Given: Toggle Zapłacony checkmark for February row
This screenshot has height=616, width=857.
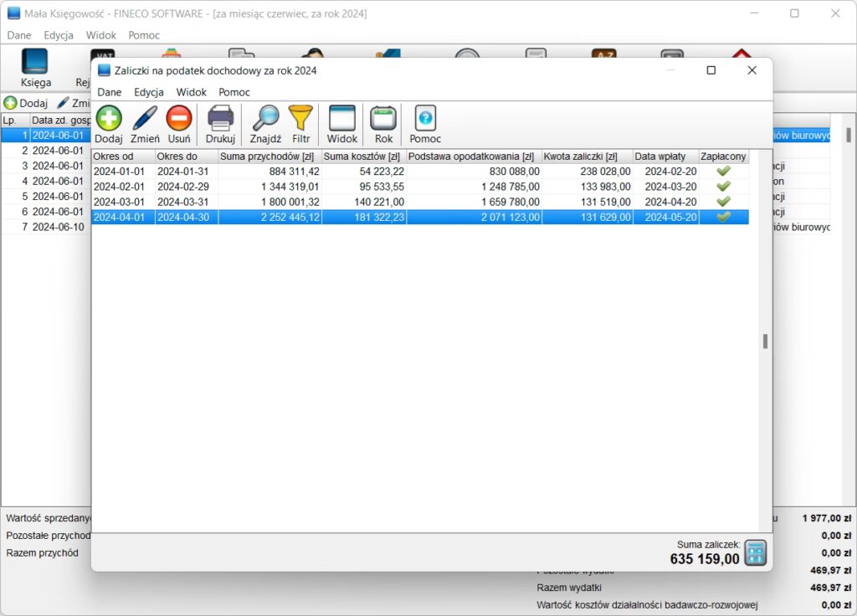Looking at the screenshot, I should (x=724, y=187).
